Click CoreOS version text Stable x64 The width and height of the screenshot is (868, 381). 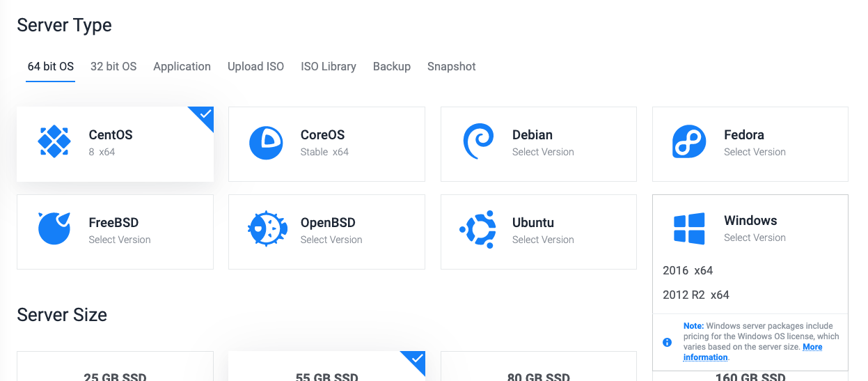click(324, 152)
